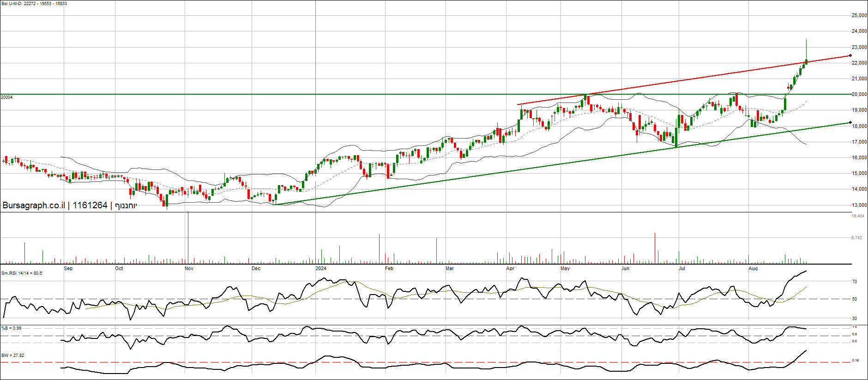Click the 23,000 price axis label
This screenshot has width=868, height=380.
pyautogui.click(x=859, y=48)
